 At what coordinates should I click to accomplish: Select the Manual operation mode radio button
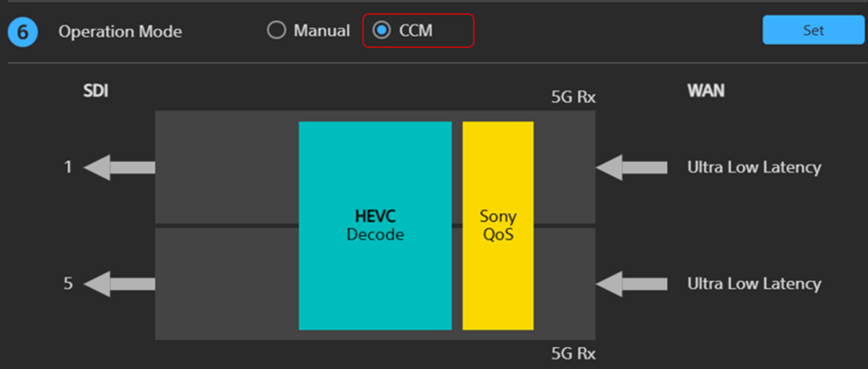point(276,31)
